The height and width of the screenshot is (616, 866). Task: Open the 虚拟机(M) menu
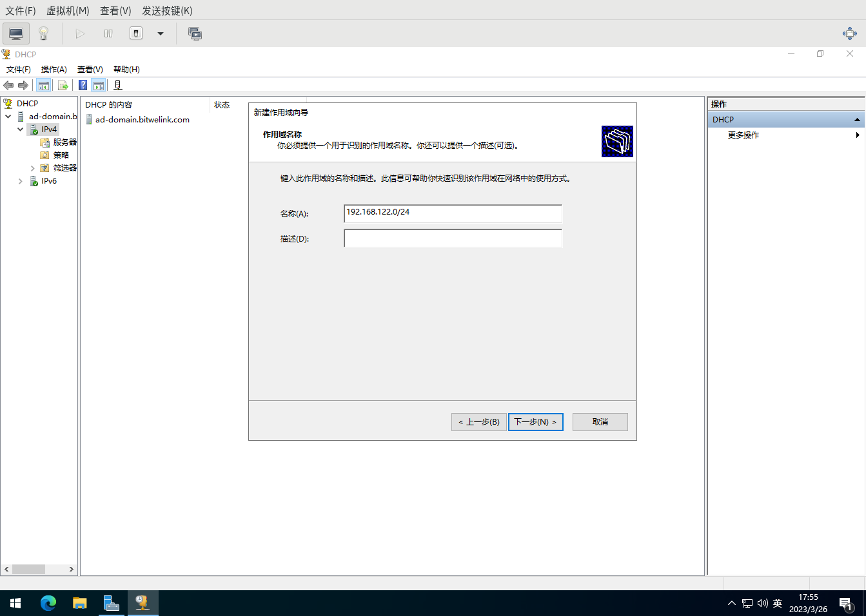point(68,11)
